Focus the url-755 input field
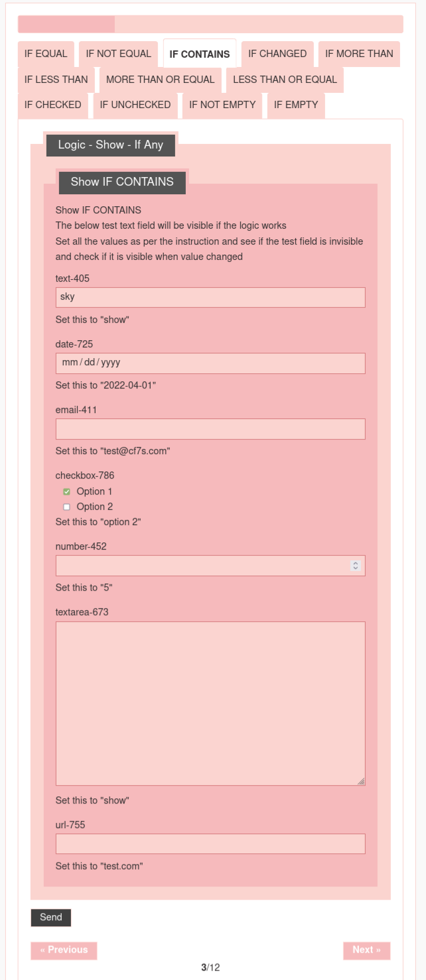This screenshot has height=980, width=426. point(210,844)
